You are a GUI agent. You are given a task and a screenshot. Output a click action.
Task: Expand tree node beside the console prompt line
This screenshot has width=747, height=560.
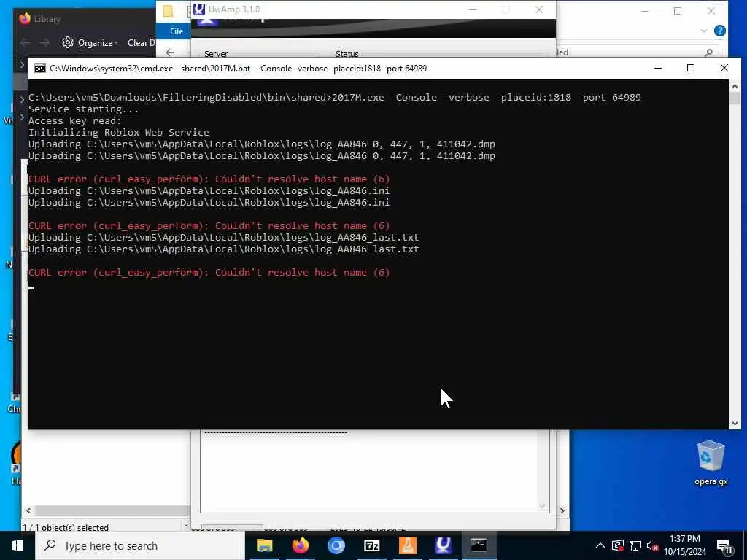point(22,99)
